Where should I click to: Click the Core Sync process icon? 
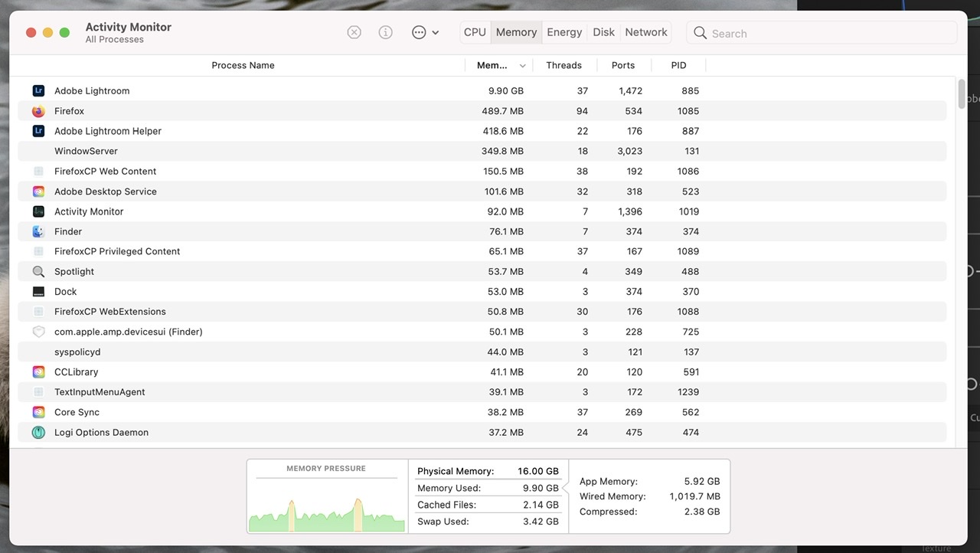point(38,412)
